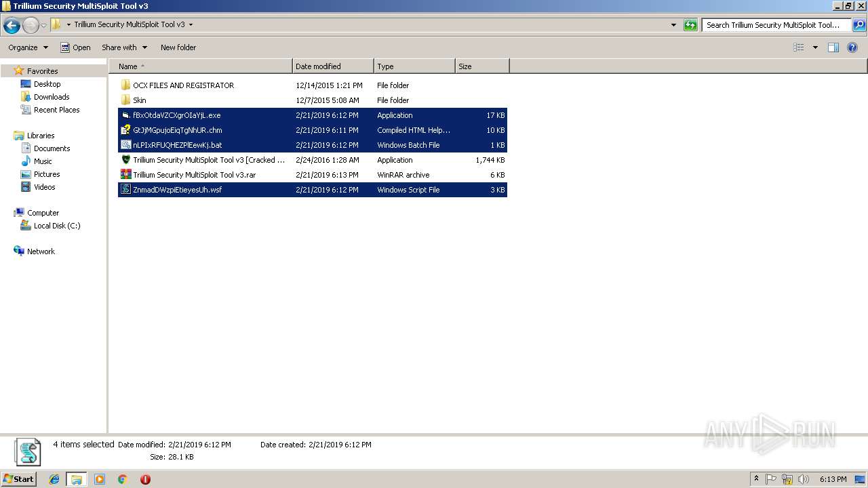Open Recent Places in Favorites
The width and height of the screenshot is (868, 488).
click(56, 110)
